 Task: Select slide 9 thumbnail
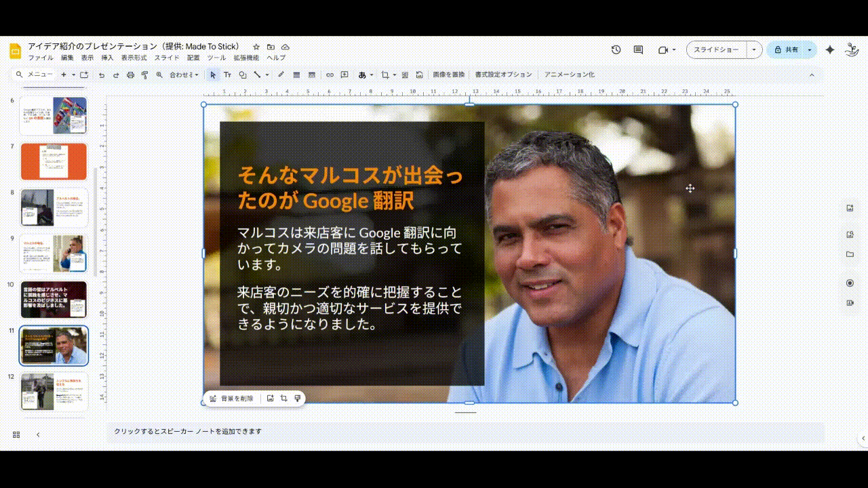coord(54,253)
